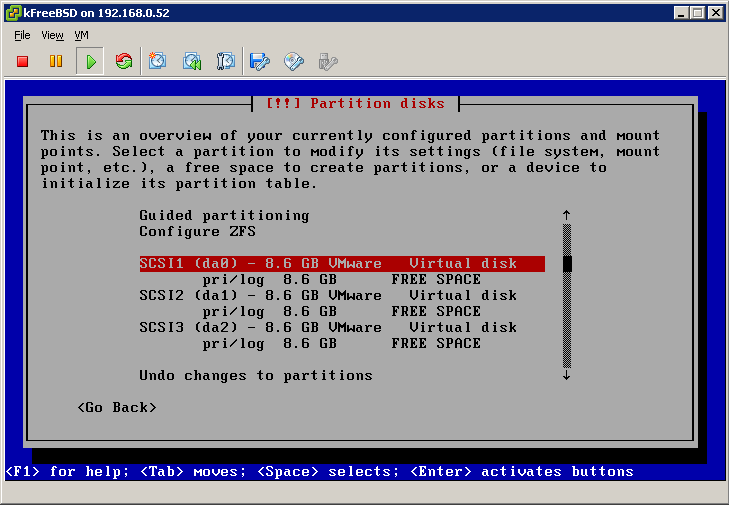Click the greyed USB device connect icon
This screenshot has width=729, height=505.
click(x=328, y=61)
